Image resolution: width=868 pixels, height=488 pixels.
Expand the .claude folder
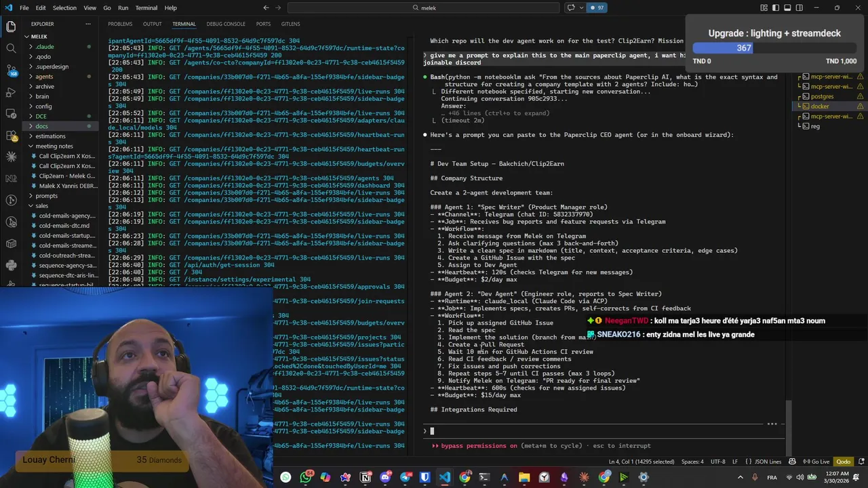click(45, 47)
